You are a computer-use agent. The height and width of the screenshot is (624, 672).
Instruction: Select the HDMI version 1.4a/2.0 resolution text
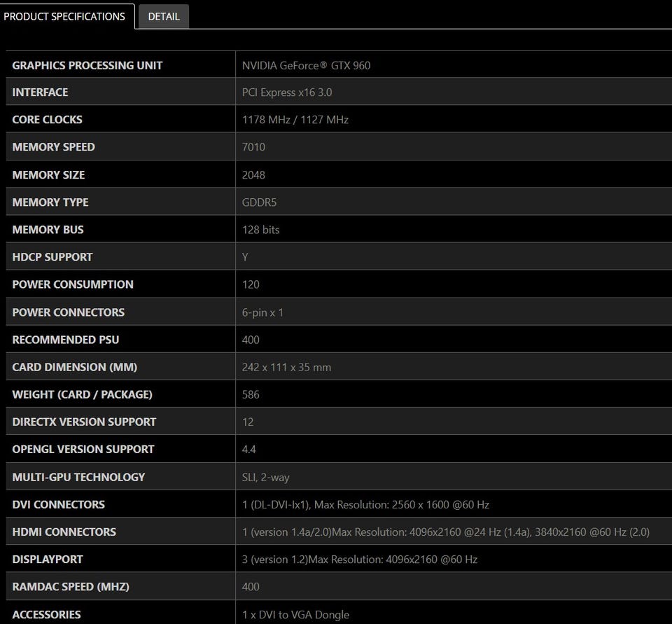tap(446, 533)
